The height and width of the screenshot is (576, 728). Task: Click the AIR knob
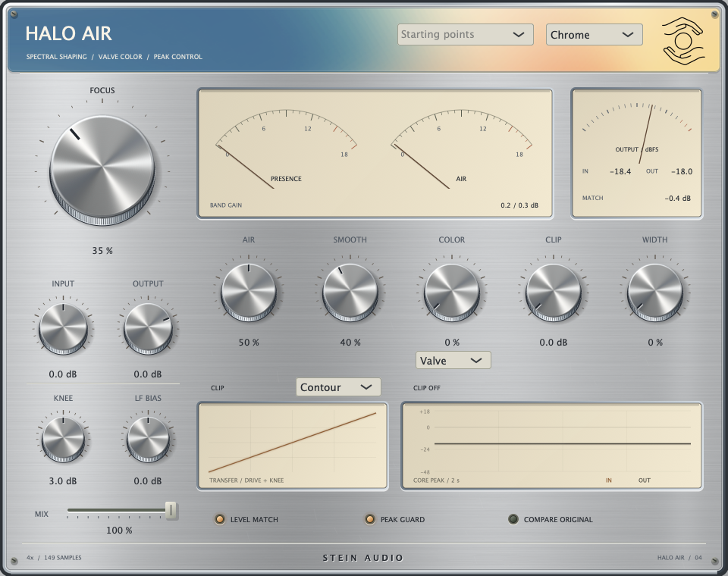(x=249, y=293)
